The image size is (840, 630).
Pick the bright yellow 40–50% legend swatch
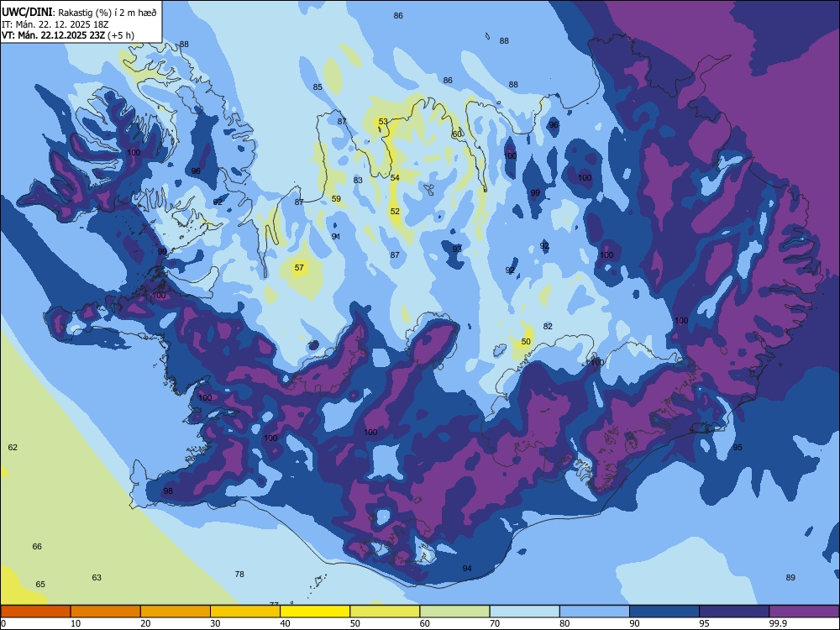(x=315, y=612)
